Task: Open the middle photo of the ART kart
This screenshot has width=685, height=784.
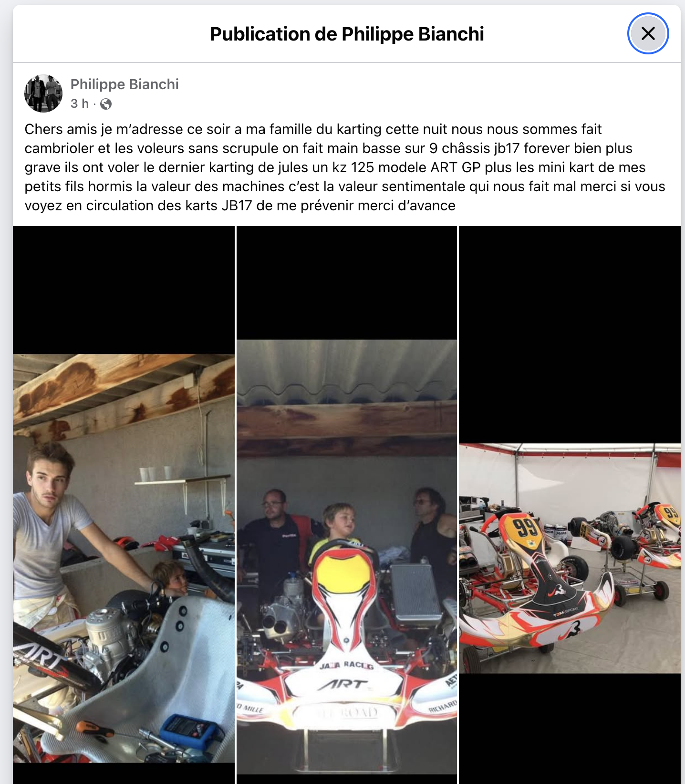Action: click(347, 505)
